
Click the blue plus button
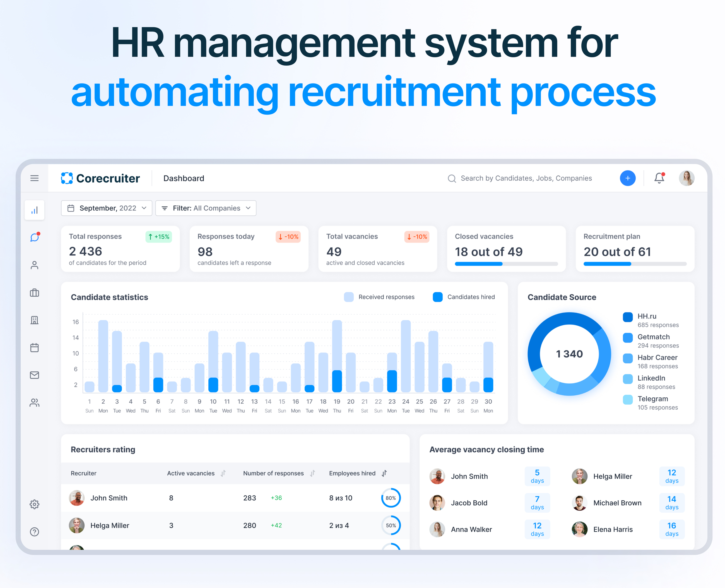click(628, 178)
